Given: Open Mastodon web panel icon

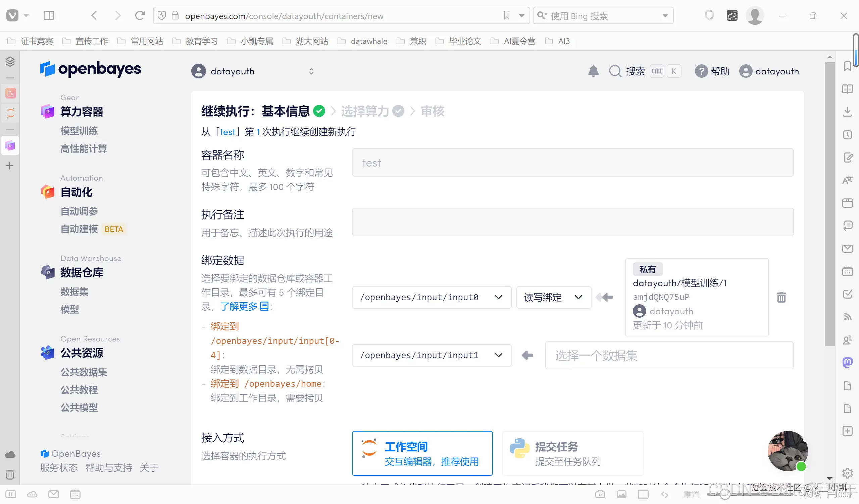Looking at the screenshot, I should coord(847,362).
